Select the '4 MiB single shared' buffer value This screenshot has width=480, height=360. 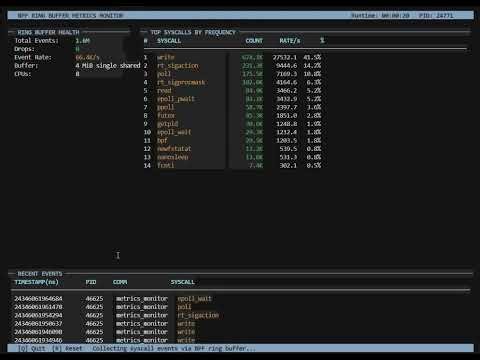(x=108, y=66)
